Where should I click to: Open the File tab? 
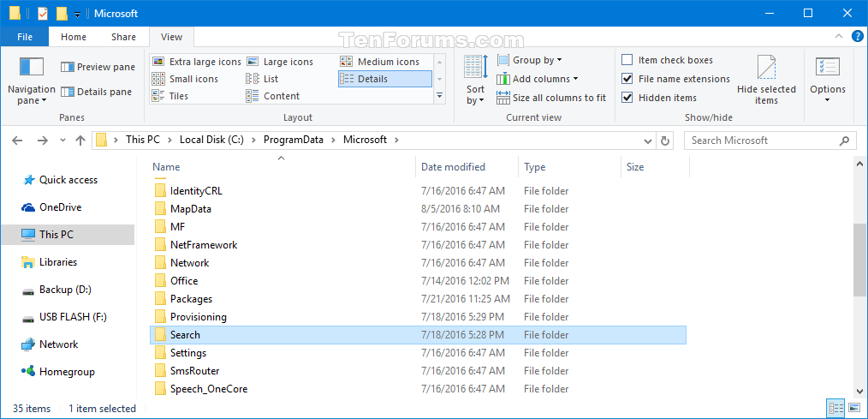(24, 37)
